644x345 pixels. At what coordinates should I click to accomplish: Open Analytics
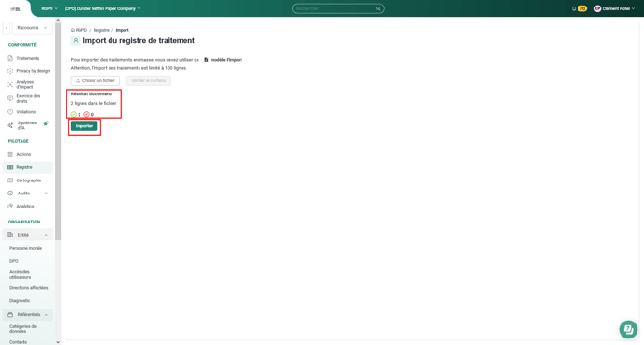pyautogui.click(x=25, y=207)
